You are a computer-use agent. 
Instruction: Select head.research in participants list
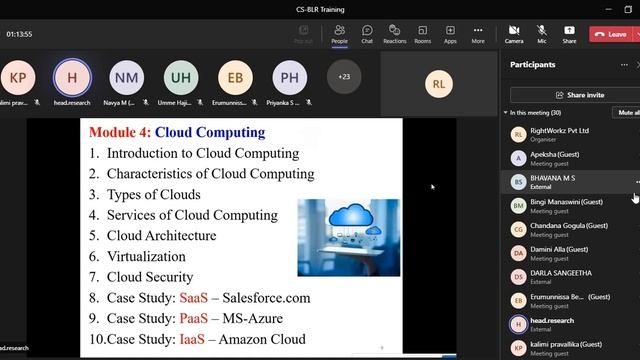[x=571, y=324]
